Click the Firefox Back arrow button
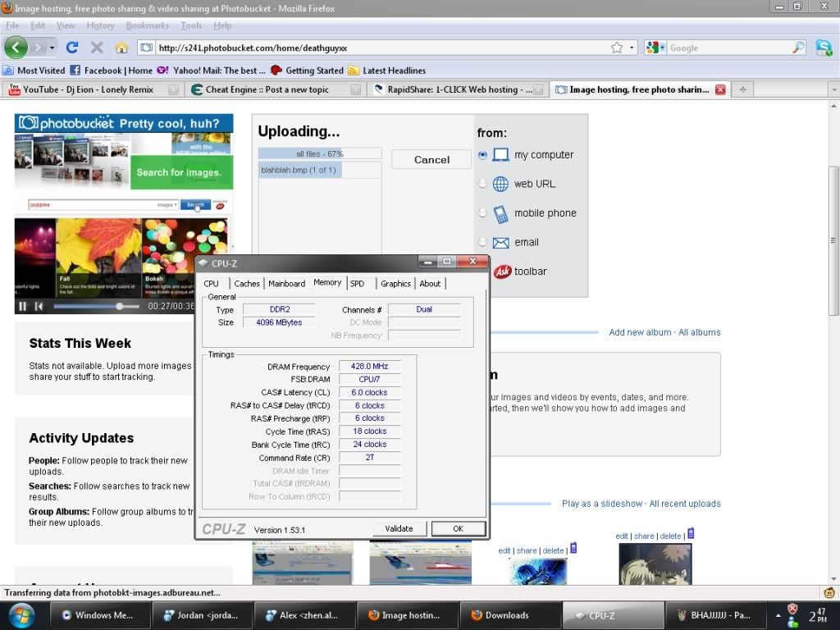This screenshot has width=840, height=630. pos(16,47)
